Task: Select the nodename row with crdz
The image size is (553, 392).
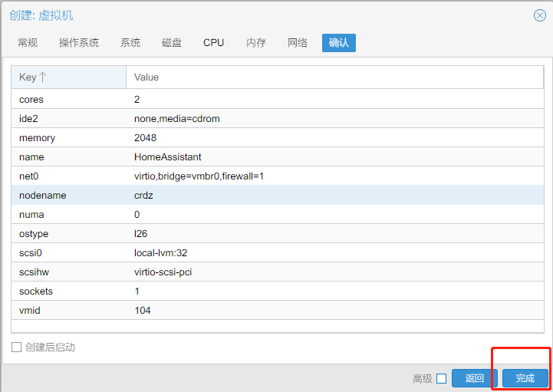Action: coord(276,196)
